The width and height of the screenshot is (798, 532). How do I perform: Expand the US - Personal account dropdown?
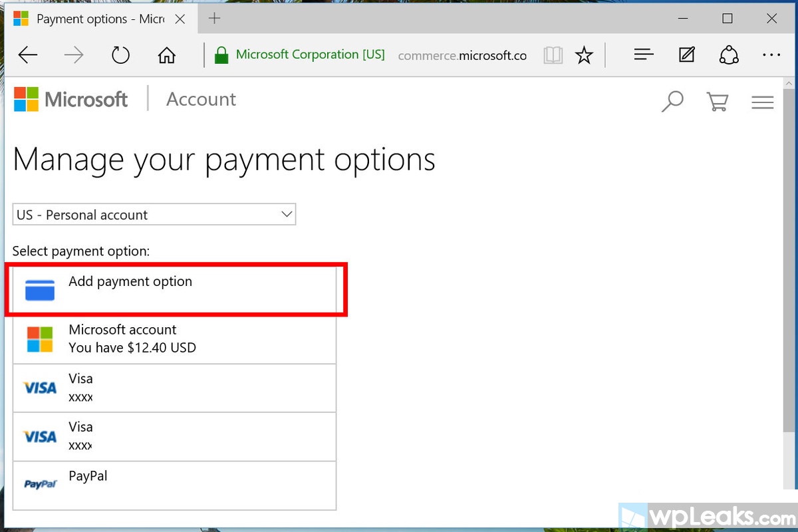pos(154,215)
